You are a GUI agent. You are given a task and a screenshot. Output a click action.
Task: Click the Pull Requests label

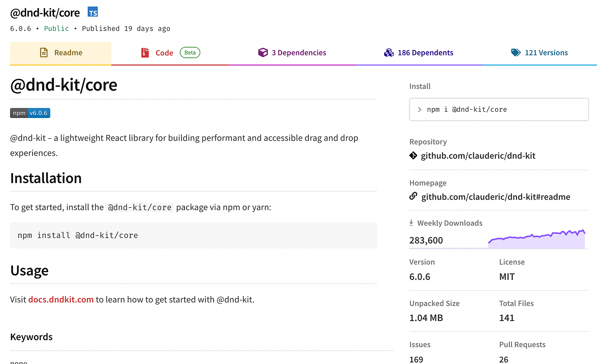(522, 344)
